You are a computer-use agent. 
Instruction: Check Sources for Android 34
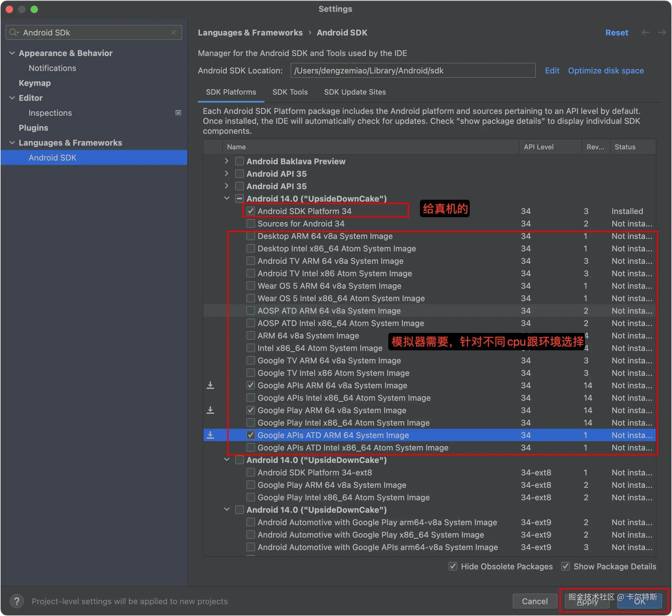251,223
